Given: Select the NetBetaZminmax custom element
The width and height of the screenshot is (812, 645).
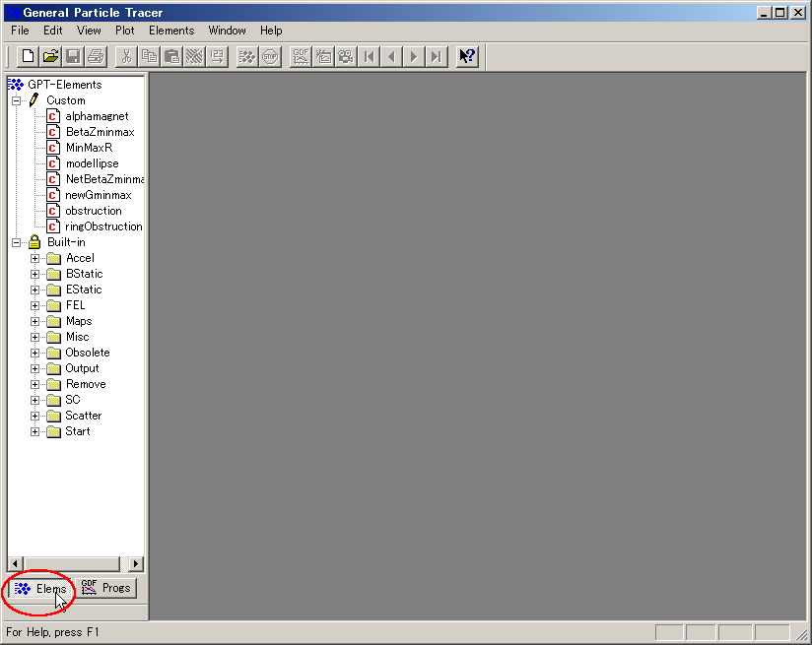Looking at the screenshot, I should (x=104, y=179).
